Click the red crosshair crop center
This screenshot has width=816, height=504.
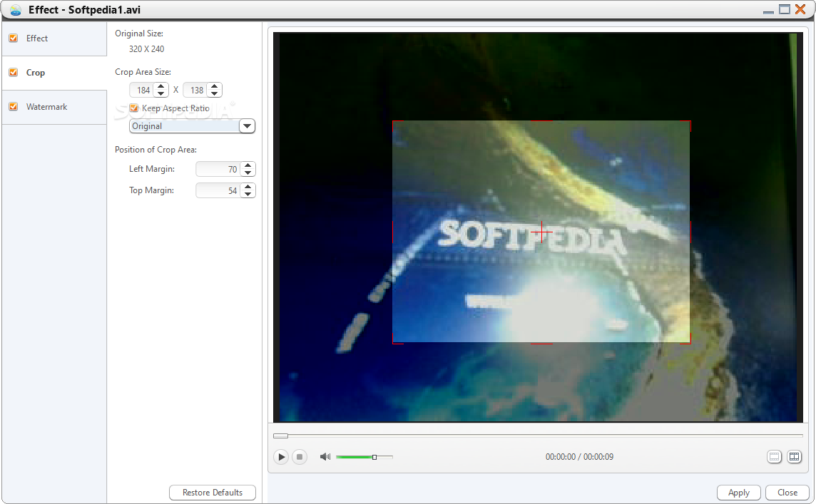[x=541, y=232]
